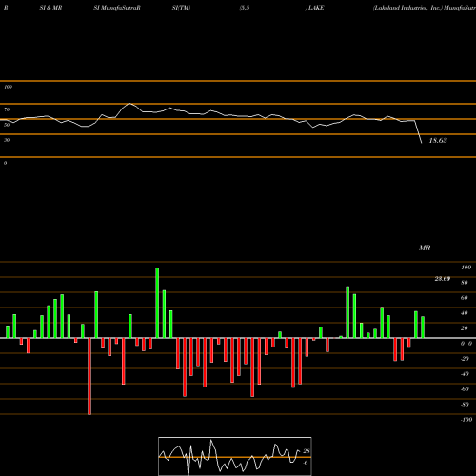This screenshot has width=476, height=476.
Task: Click the -20 label on MR axis
Action: click(x=465, y=359)
